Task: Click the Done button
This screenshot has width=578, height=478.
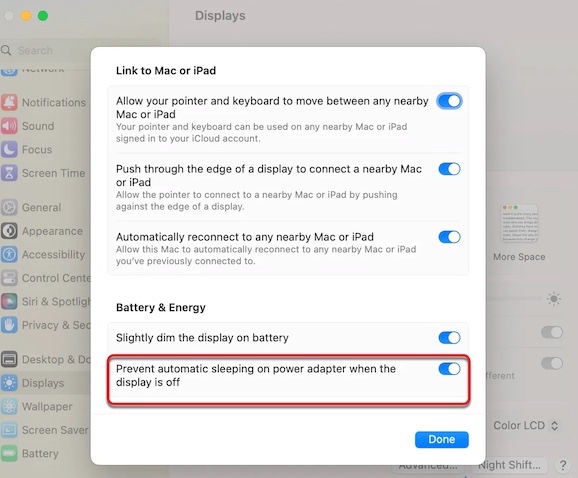Action: (x=442, y=440)
